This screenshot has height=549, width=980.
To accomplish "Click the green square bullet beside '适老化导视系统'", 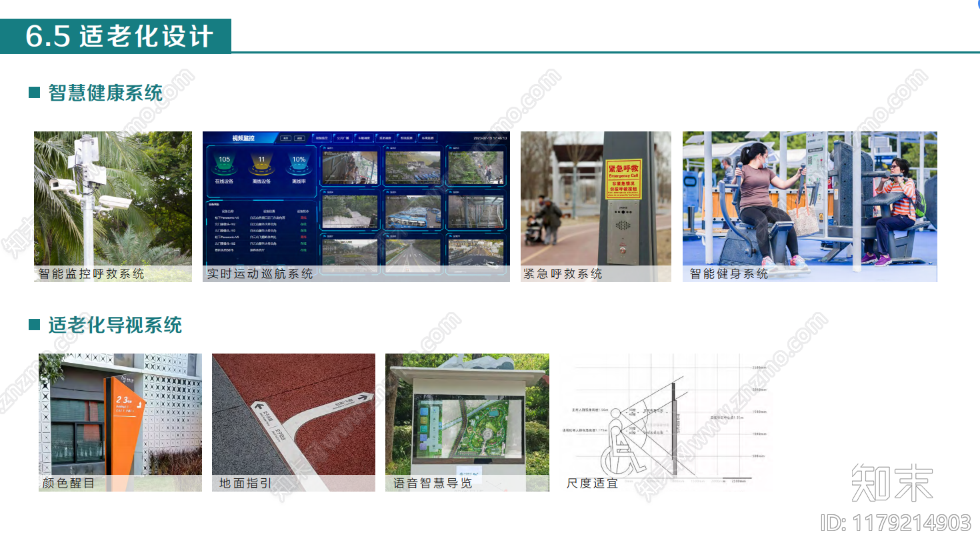I will [x=35, y=325].
